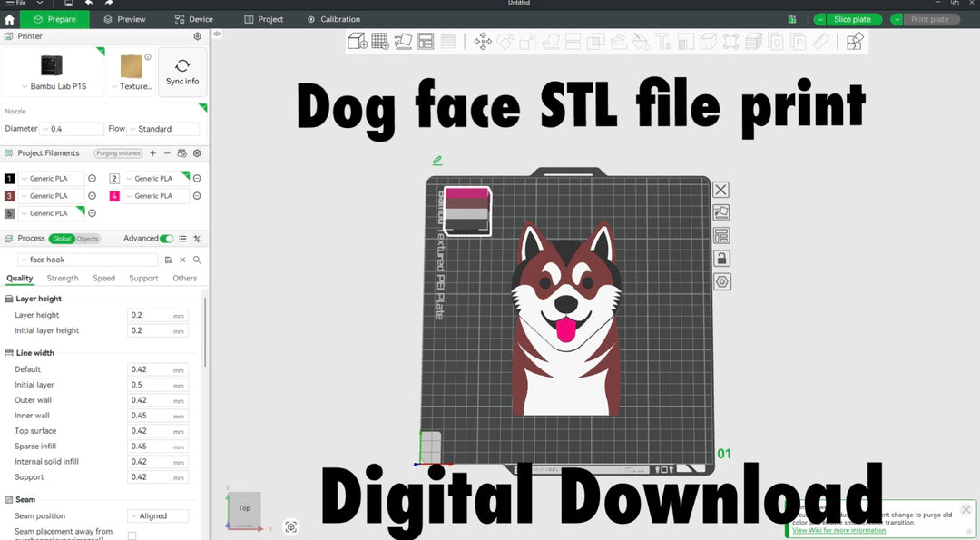The height and width of the screenshot is (540, 980).
Task: Open the Project tab
Action: 263,19
